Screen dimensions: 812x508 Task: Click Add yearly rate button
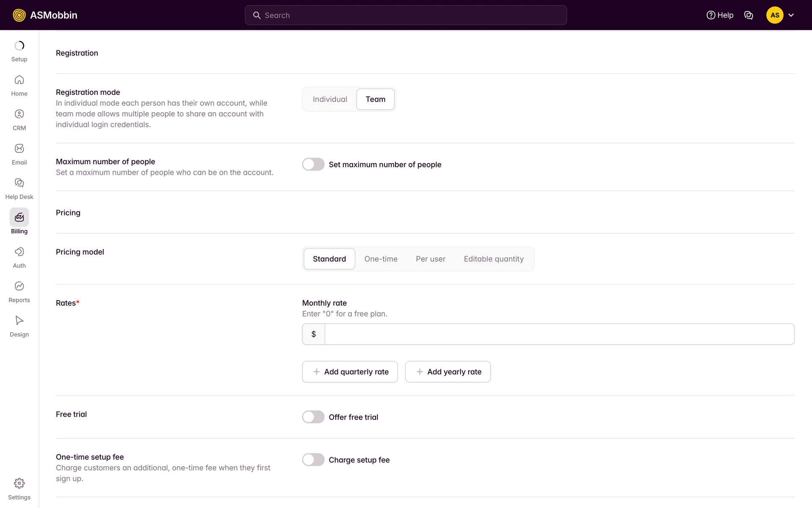[x=448, y=372]
